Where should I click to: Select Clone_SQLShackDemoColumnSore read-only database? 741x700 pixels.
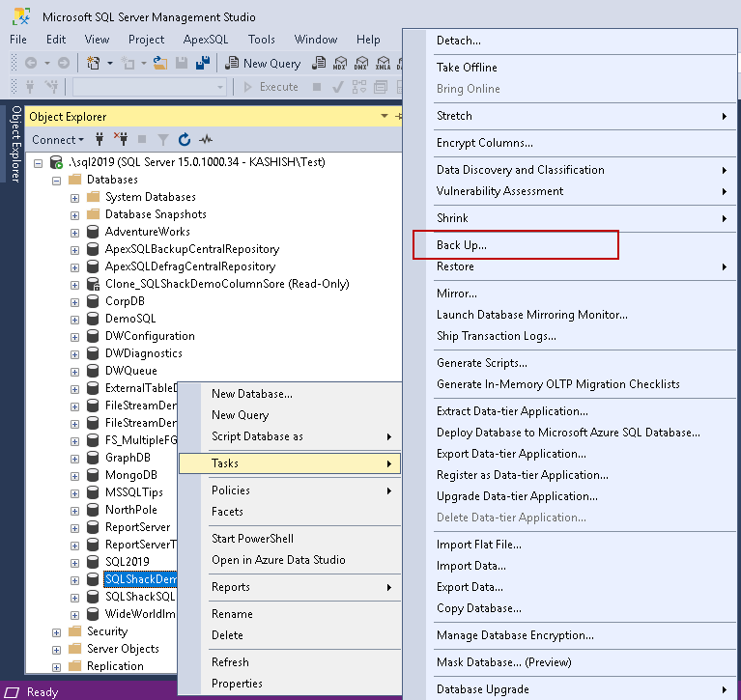pos(227,284)
